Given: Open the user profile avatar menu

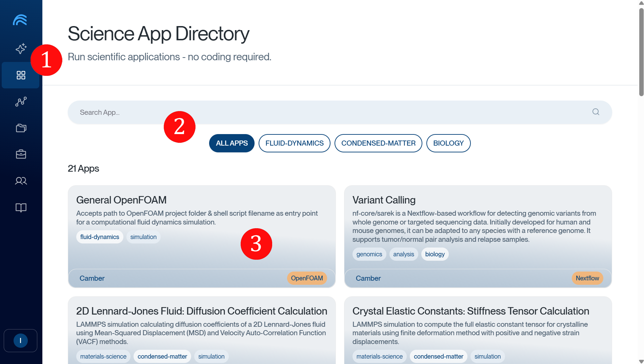Looking at the screenshot, I should [20, 341].
